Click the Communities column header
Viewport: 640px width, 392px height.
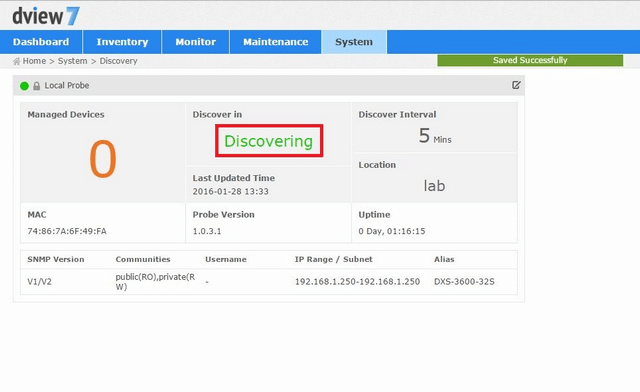[143, 259]
